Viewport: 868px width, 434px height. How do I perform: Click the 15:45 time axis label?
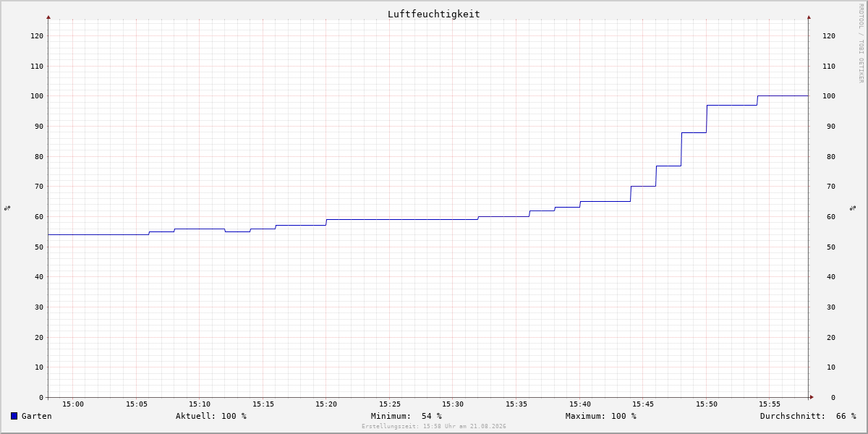point(643,404)
